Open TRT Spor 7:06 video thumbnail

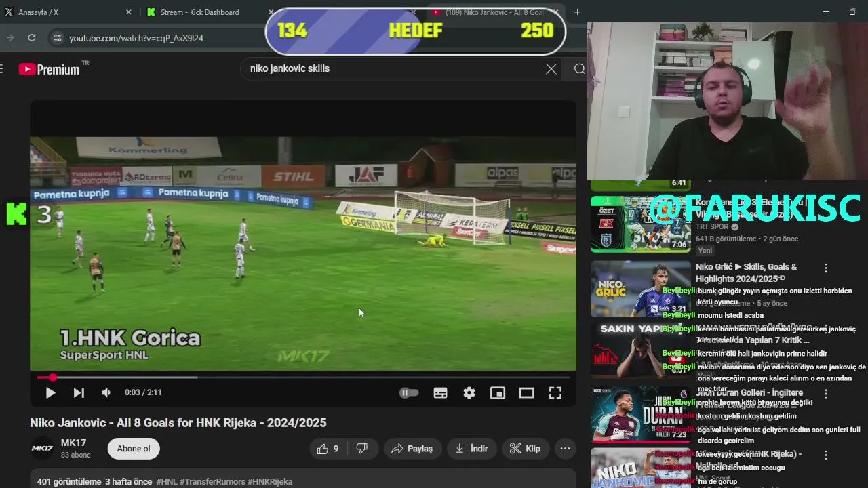(x=641, y=224)
